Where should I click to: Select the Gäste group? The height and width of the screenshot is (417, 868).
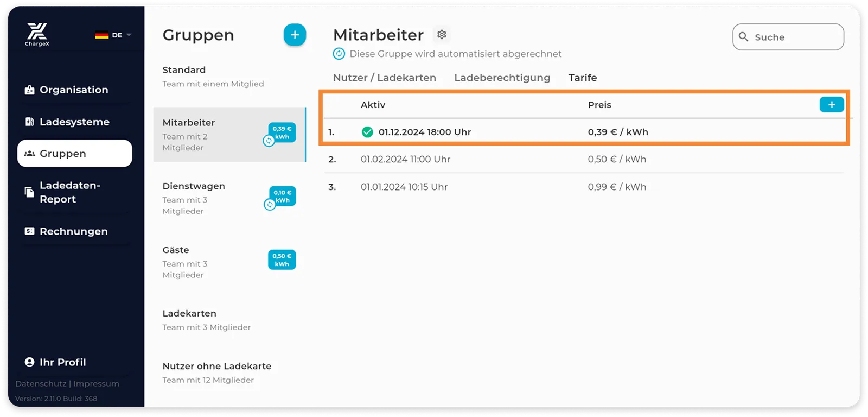point(229,262)
